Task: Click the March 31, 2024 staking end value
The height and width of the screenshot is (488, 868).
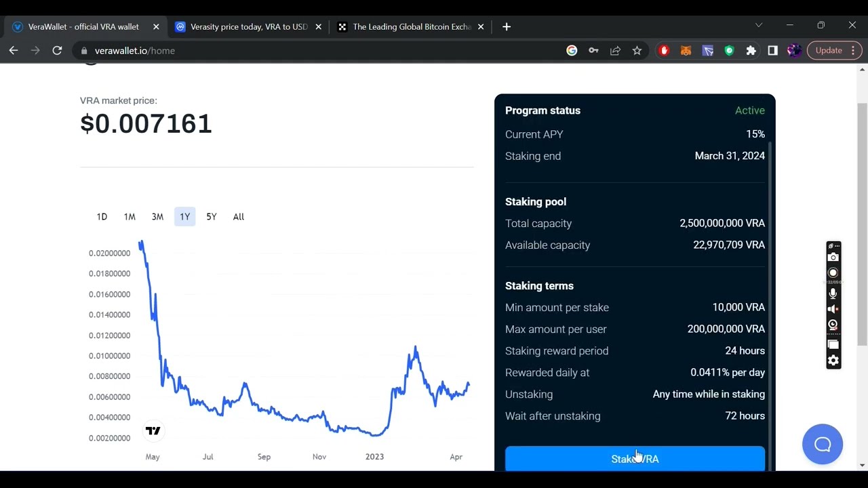Action: click(730, 156)
